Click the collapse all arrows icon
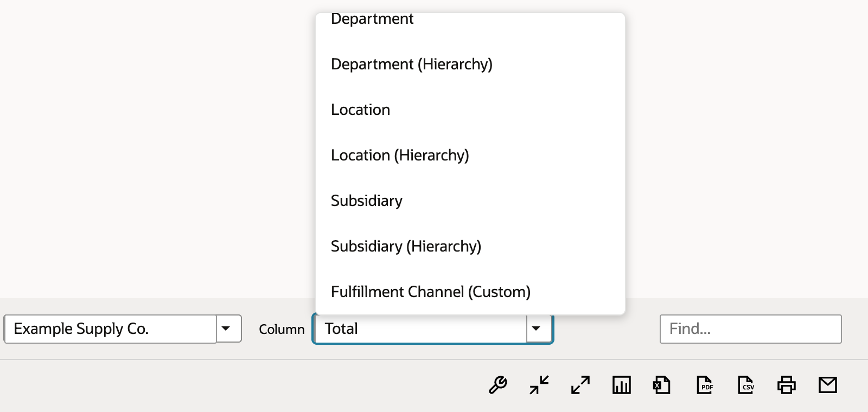868x412 pixels. (539, 385)
